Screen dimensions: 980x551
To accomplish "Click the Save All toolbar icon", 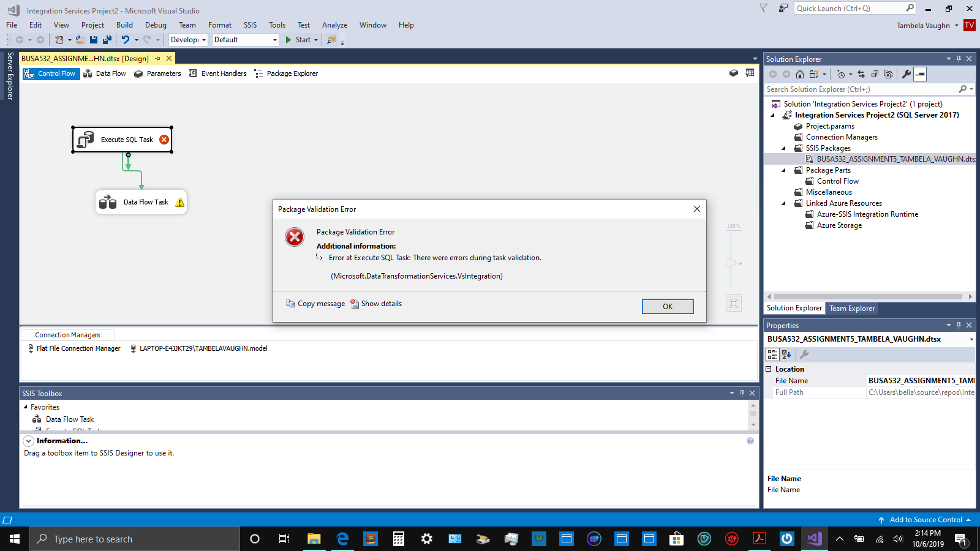I will click(107, 40).
